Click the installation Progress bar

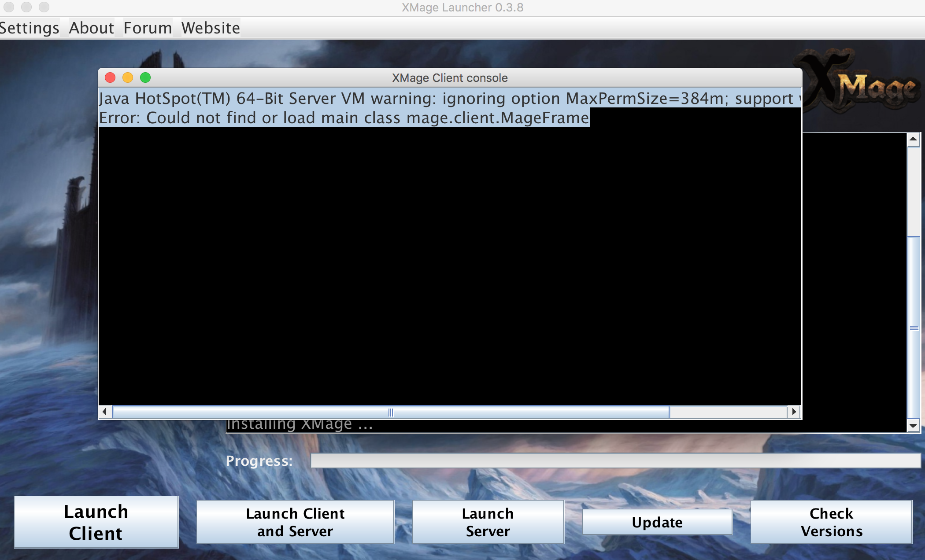click(x=615, y=461)
